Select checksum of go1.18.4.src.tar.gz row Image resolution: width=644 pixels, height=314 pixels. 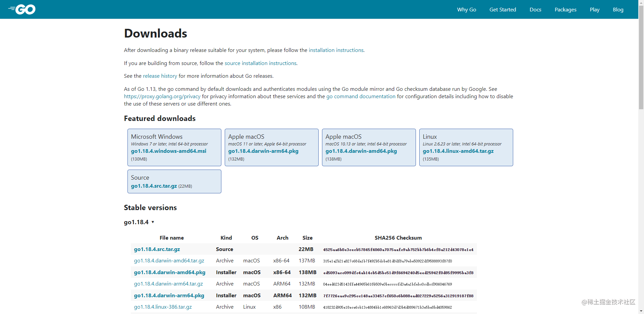click(398, 250)
